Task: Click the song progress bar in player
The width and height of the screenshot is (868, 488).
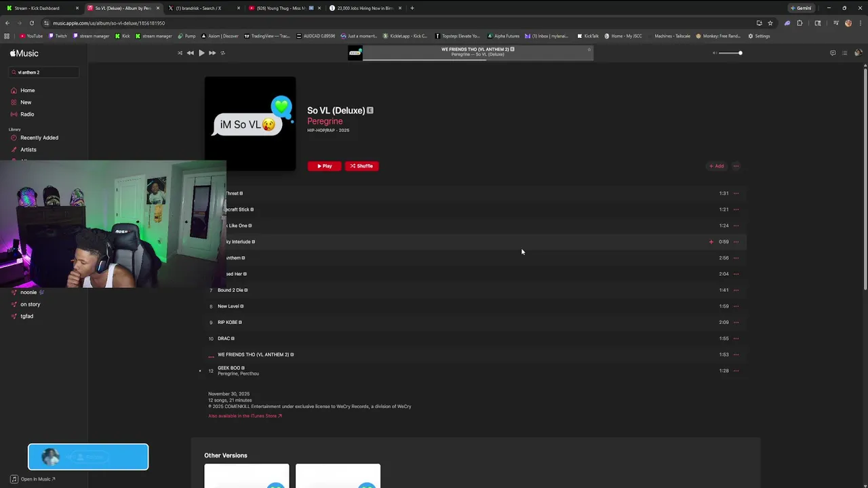Action: (x=477, y=60)
